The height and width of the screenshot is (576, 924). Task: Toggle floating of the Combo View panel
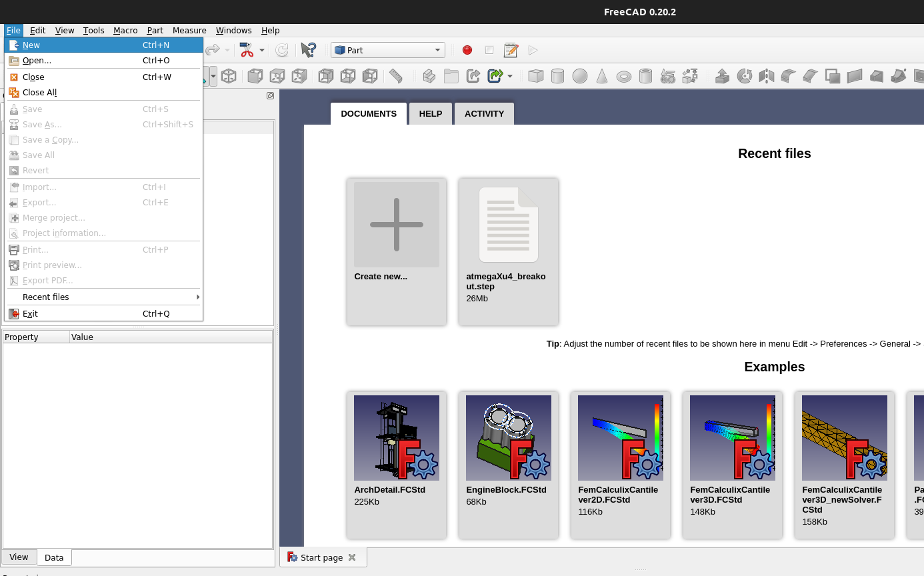[x=270, y=95]
